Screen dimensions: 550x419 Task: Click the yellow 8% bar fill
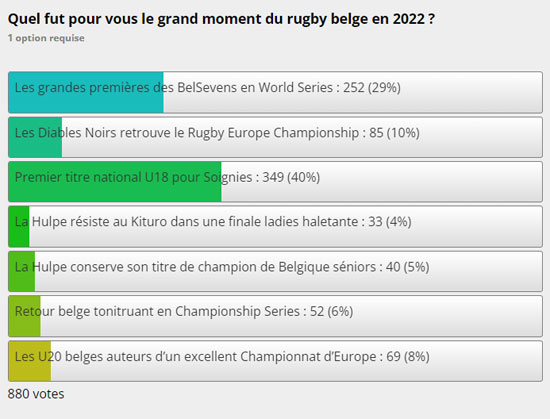(x=30, y=361)
